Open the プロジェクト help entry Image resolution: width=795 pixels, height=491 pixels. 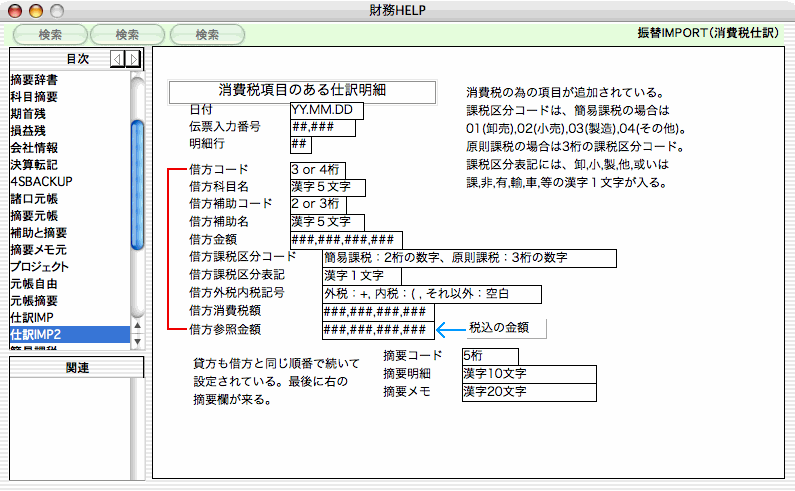click(x=39, y=267)
